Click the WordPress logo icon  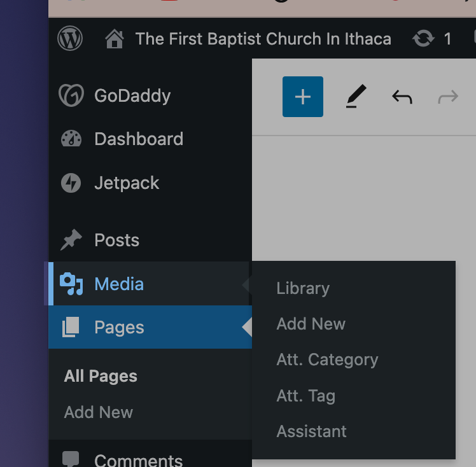(x=70, y=39)
